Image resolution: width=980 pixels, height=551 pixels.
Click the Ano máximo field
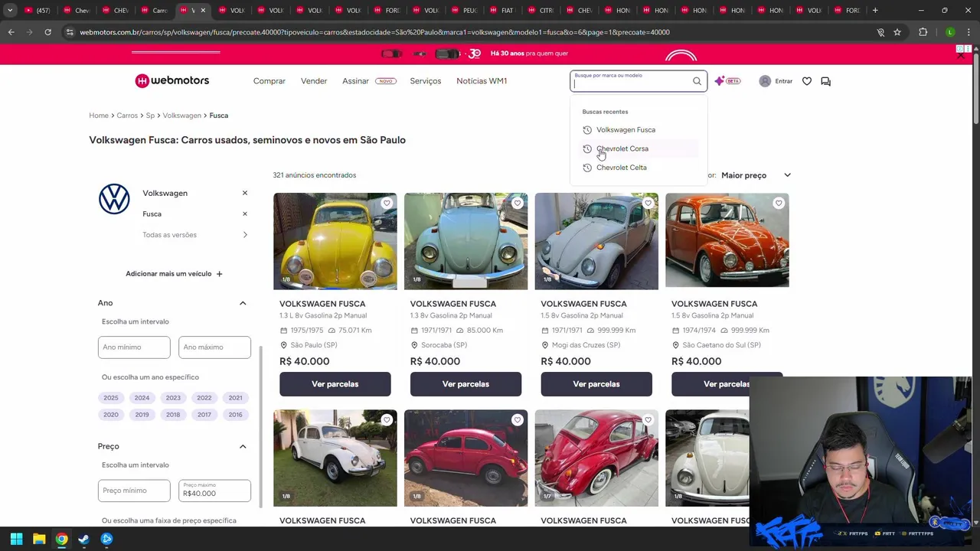coord(214,347)
